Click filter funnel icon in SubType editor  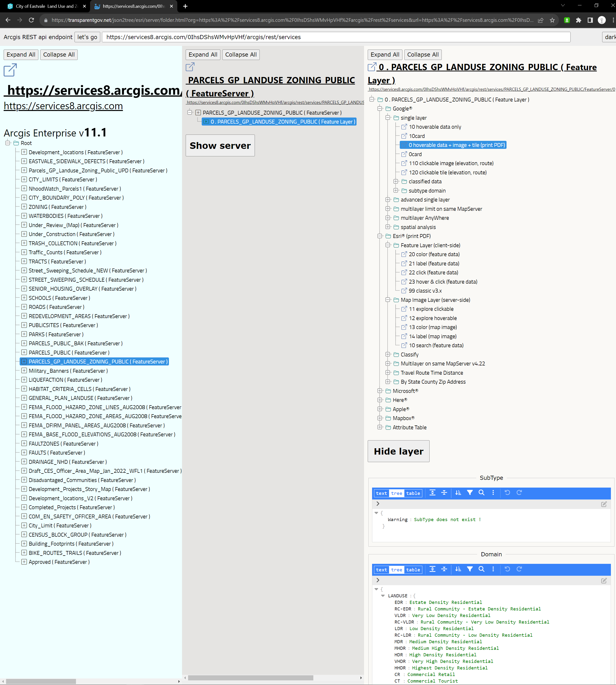coord(470,493)
